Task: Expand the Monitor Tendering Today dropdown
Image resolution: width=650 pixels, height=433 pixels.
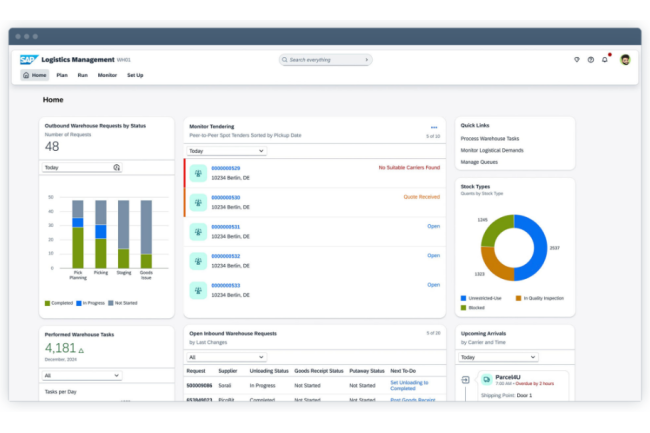Action: point(227,151)
